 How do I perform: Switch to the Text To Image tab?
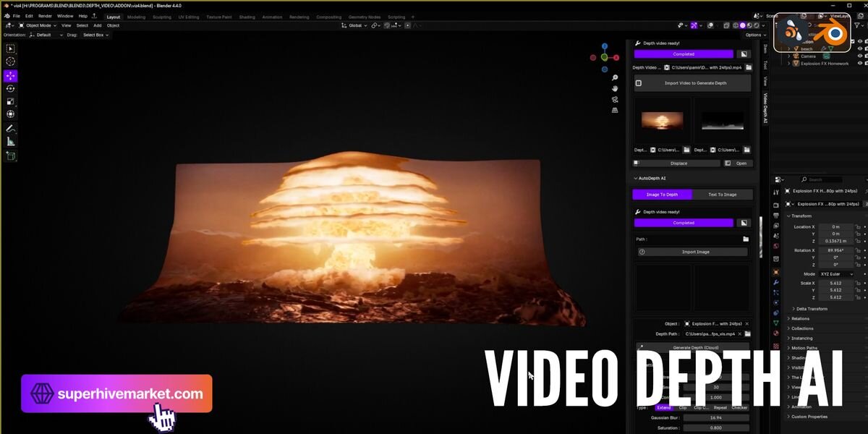[x=723, y=195]
